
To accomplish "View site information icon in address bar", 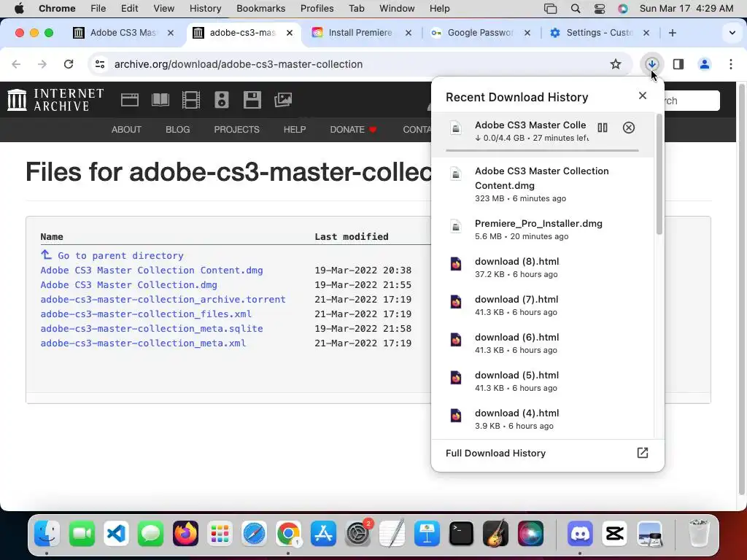I will coord(99,64).
